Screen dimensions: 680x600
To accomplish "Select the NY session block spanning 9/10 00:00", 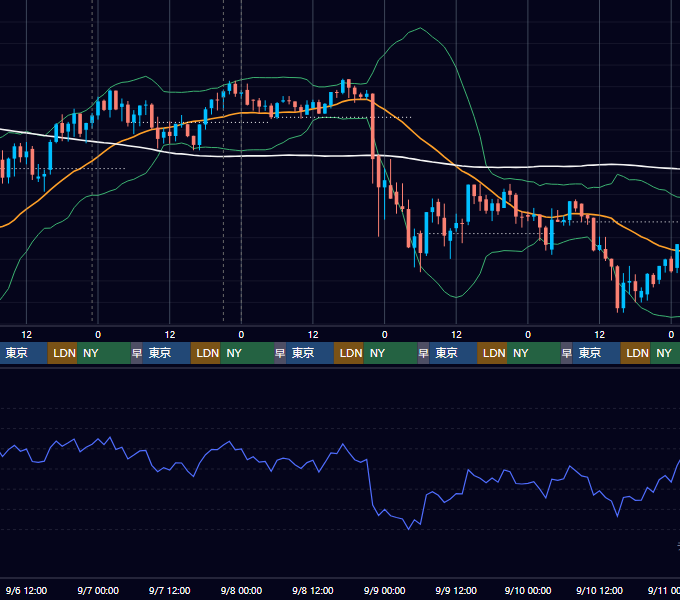I will (x=533, y=353).
